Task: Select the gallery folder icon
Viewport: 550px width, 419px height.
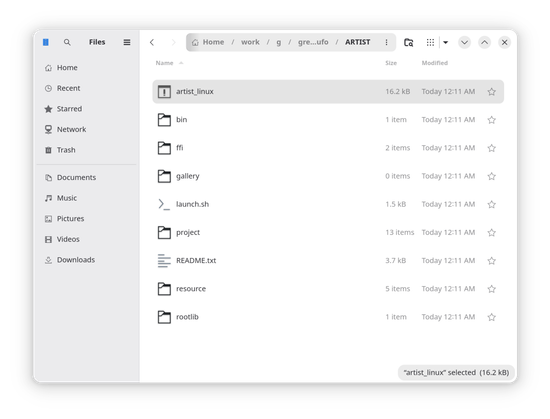Action: tap(164, 176)
